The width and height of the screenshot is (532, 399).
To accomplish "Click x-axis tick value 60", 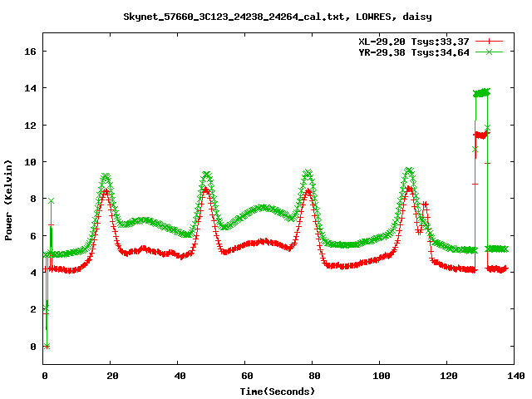I will click(x=247, y=376).
